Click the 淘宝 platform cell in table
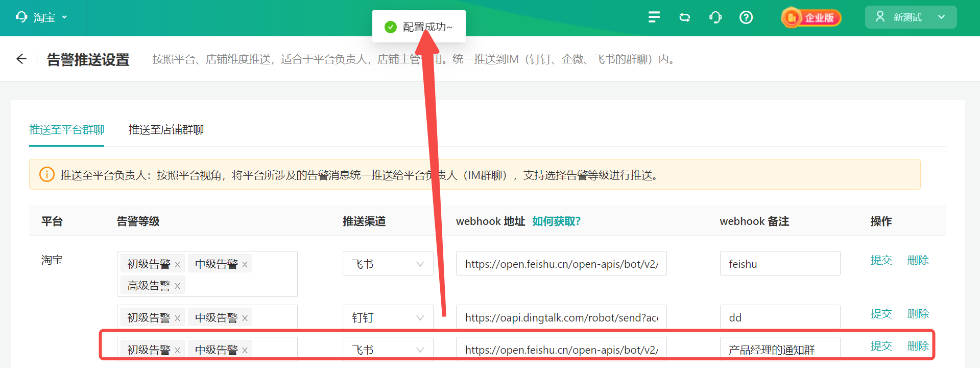Image resolution: width=980 pixels, height=368 pixels. tap(52, 260)
